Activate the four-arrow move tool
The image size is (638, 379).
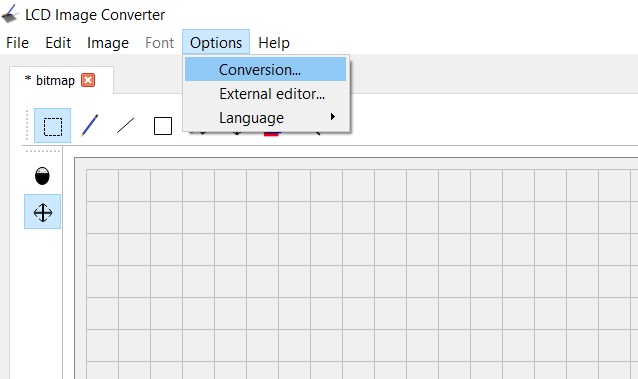(x=42, y=212)
